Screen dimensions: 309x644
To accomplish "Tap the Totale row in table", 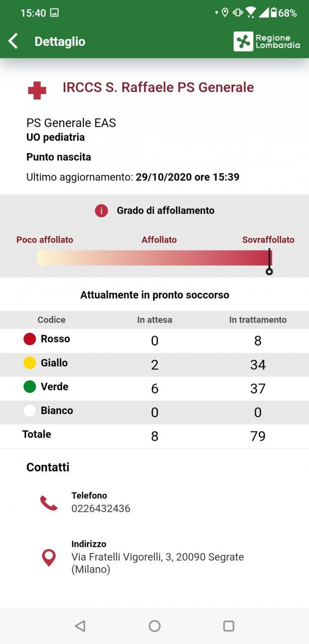I will 154,435.
